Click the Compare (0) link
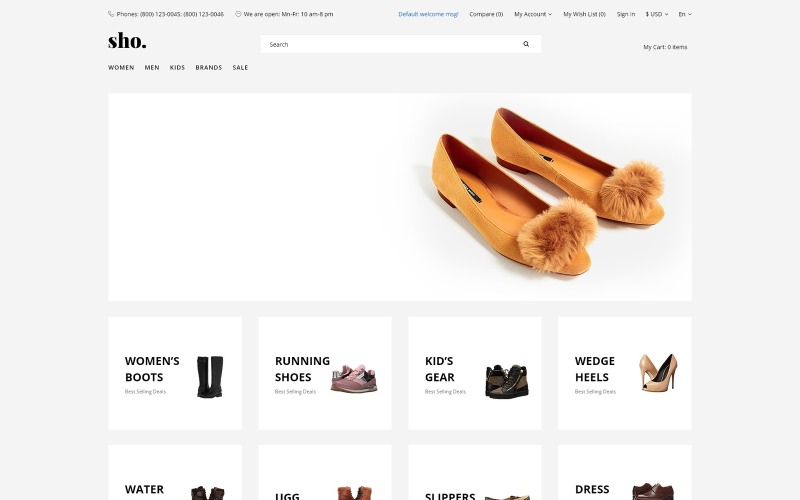Screen dimensions: 800x500 pos(486,14)
